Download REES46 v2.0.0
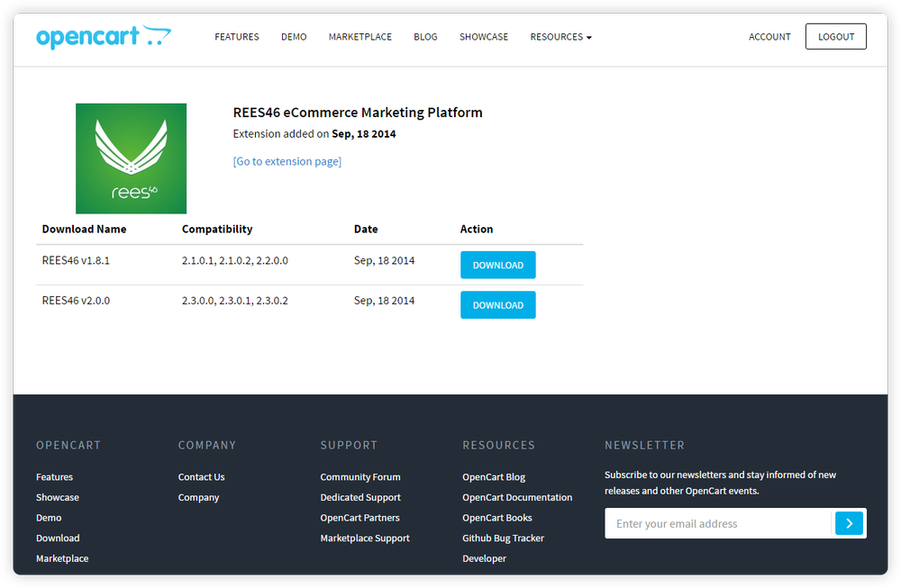Screen dimensions: 901x588 (497, 305)
